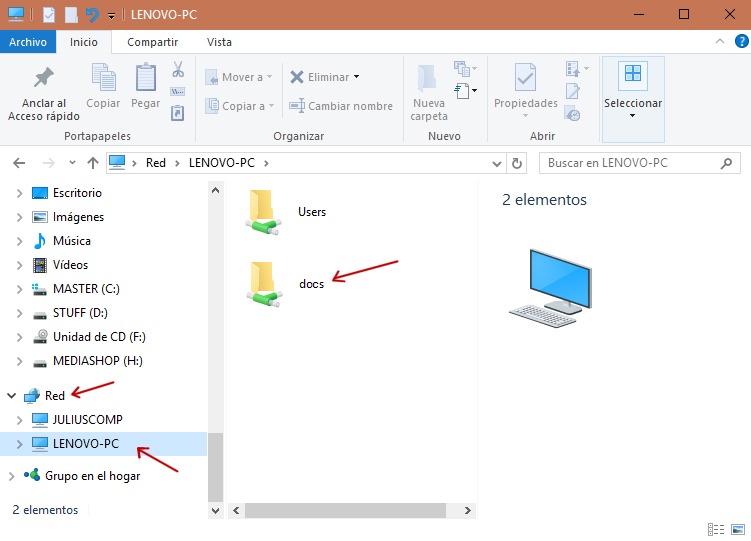This screenshot has height=541, width=751.
Task: Refresh the LENOVO-PC address bar location
Action: [517, 163]
